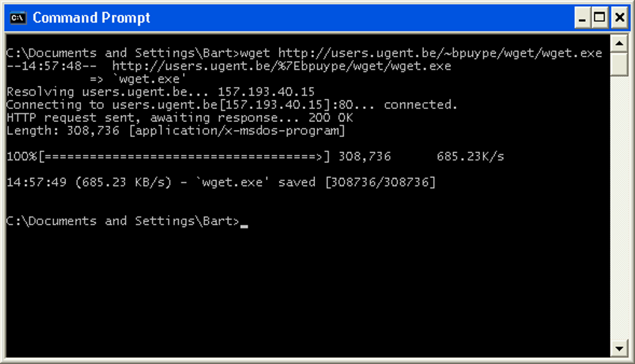This screenshot has width=635, height=364.
Task: Click the word "connected." in output
Action: pos(420,105)
